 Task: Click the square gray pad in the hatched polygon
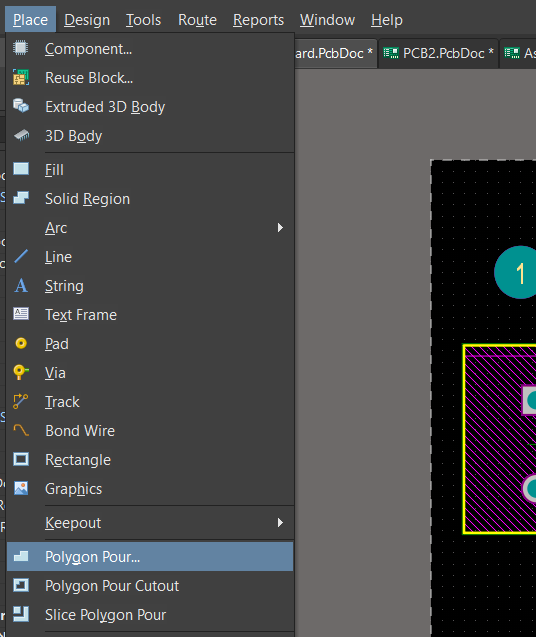[x=529, y=400]
